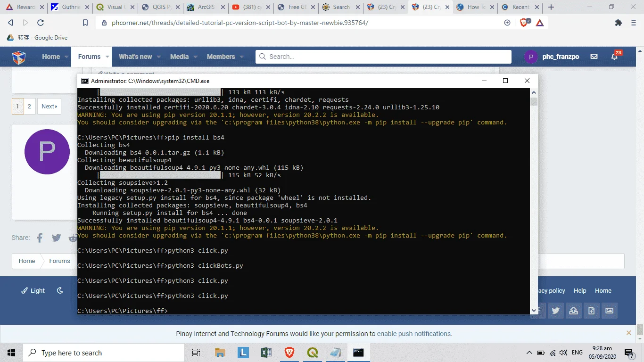Click the Brave shields icon in address bar
Screen dimensions: 644x362
click(x=525, y=23)
